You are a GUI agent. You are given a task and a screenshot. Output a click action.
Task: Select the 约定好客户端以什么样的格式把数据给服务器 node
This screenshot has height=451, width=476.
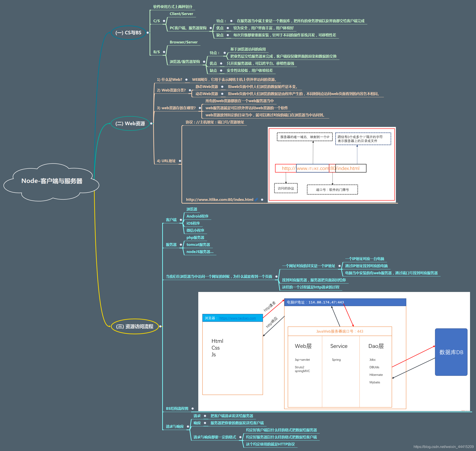[x=281, y=430]
